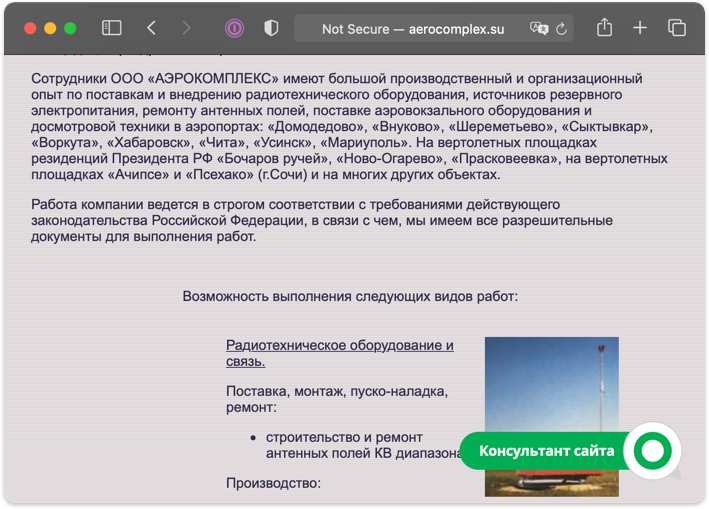Reload the current page

click(x=562, y=29)
